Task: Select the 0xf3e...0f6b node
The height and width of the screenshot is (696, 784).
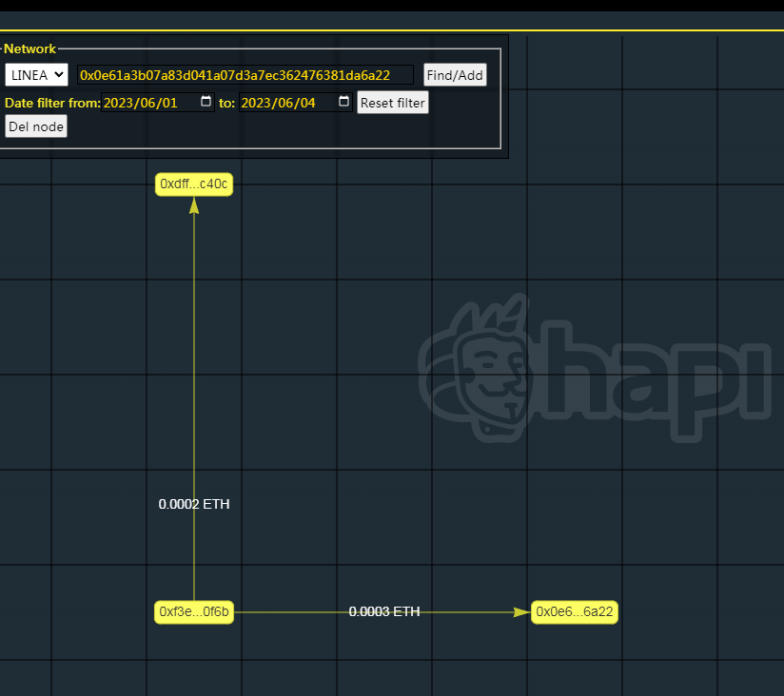Action: pyautogui.click(x=194, y=612)
